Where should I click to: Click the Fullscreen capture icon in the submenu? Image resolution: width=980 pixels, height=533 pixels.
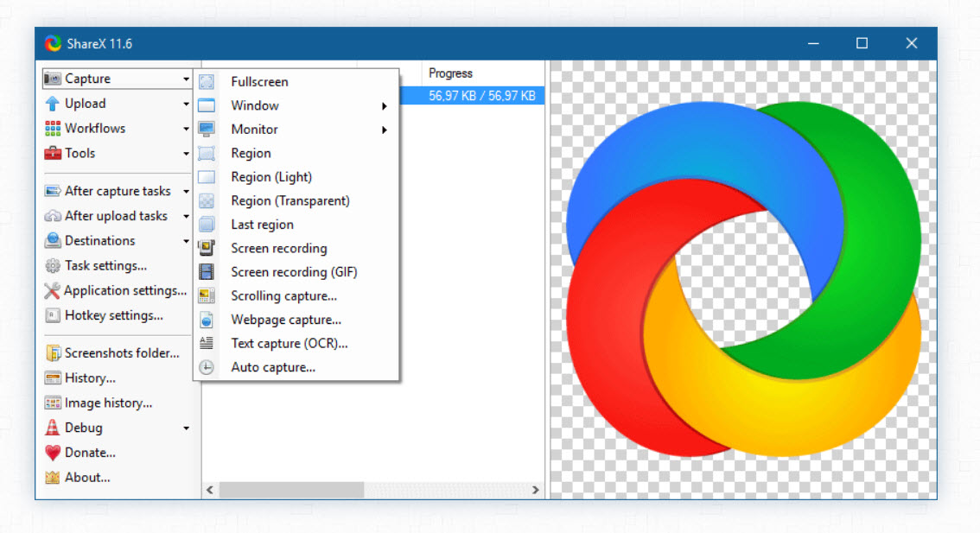tap(207, 82)
